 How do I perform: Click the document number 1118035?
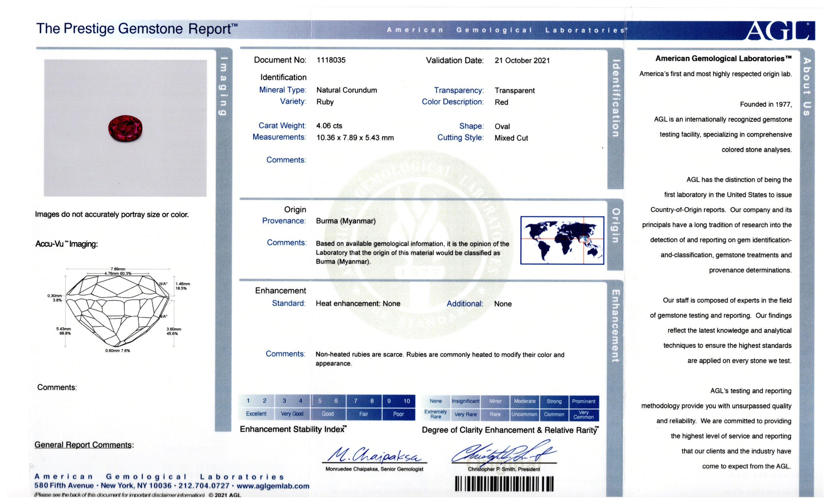click(x=331, y=60)
